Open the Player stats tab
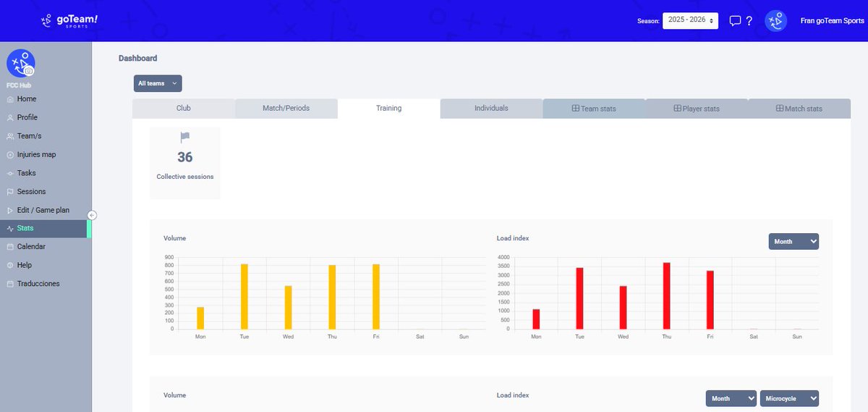Screen dimensions: 868x412 pyautogui.click(x=696, y=109)
